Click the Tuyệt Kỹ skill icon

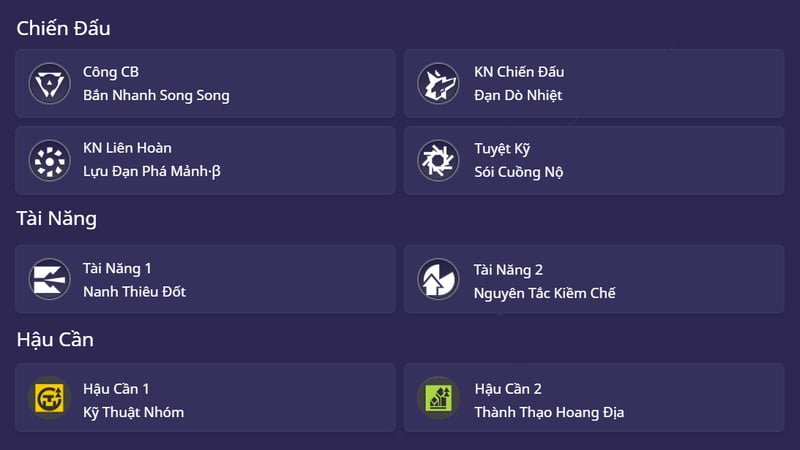point(437,160)
